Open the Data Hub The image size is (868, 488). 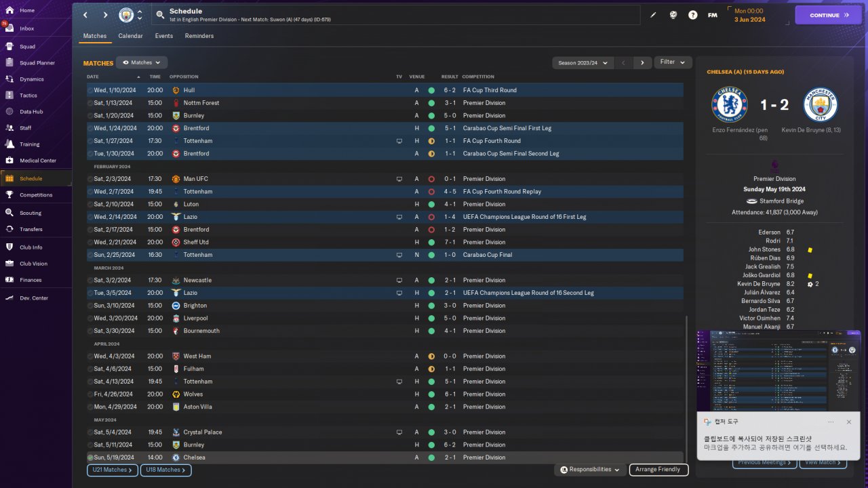click(31, 112)
